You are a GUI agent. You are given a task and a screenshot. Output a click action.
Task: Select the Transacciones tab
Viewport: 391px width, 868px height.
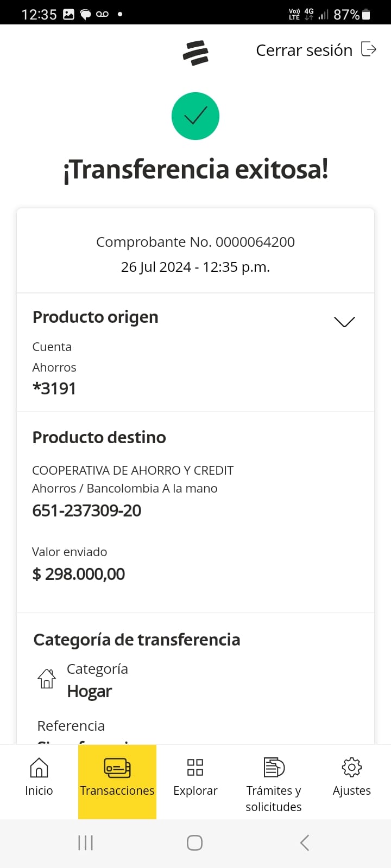[117, 777]
